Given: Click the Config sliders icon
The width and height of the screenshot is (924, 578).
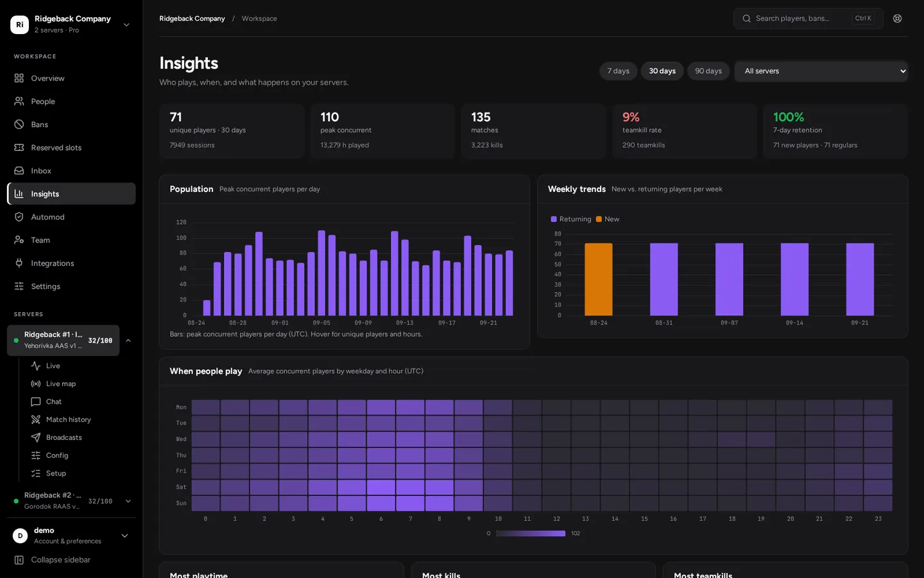Looking at the screenshot, I should (x=36, y=456).
